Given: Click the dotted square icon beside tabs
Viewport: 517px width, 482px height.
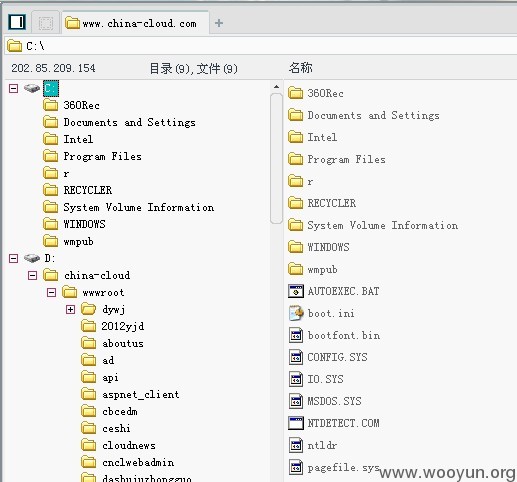Looking at the screenshot, I should point(46,23).
